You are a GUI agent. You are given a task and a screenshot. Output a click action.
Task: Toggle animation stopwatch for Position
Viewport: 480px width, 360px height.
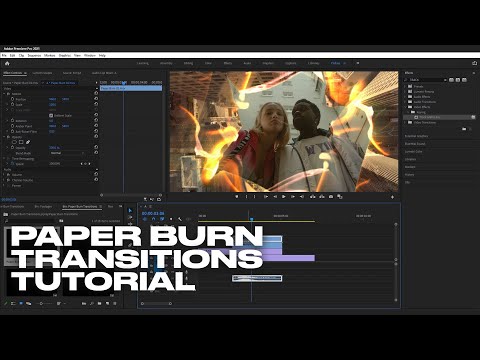pyautogui.click(x=12, y=99)
